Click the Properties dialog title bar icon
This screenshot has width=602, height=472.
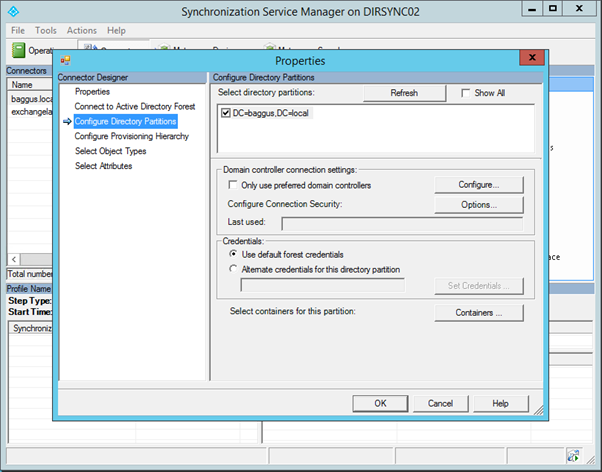(66, 60)
